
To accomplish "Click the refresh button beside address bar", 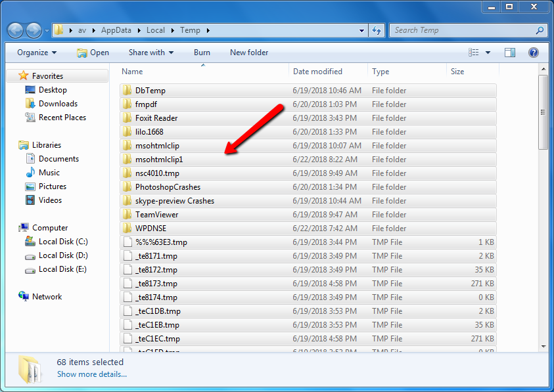I will point(377,30).
